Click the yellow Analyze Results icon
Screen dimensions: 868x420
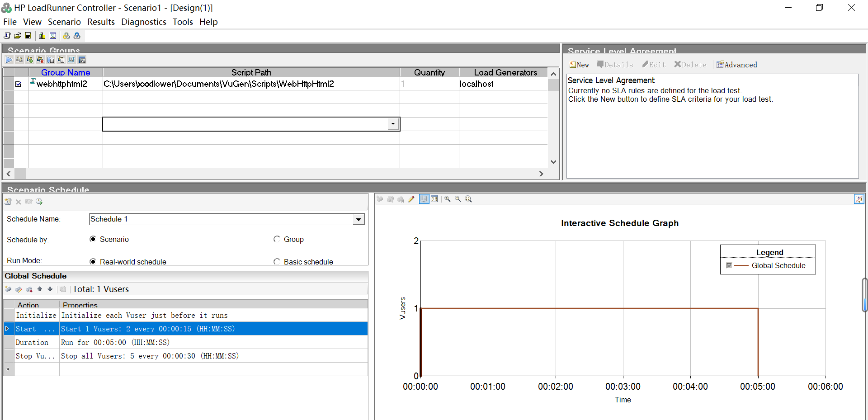click(x=67, y=36)
